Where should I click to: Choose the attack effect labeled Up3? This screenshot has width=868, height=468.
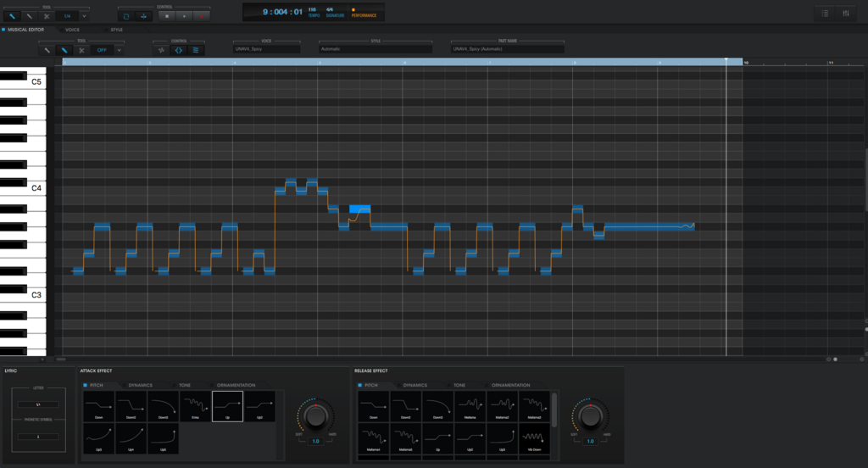(98, 438)
